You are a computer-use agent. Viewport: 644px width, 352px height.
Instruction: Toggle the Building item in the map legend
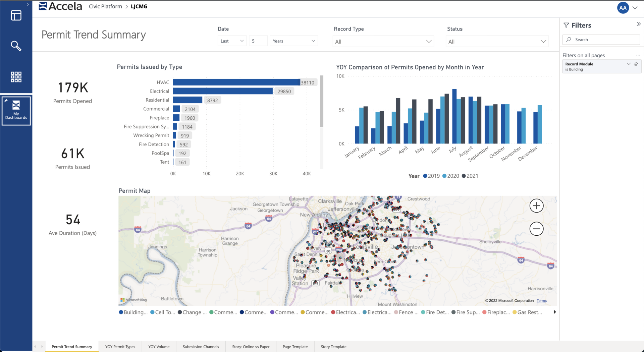point(133,312)
